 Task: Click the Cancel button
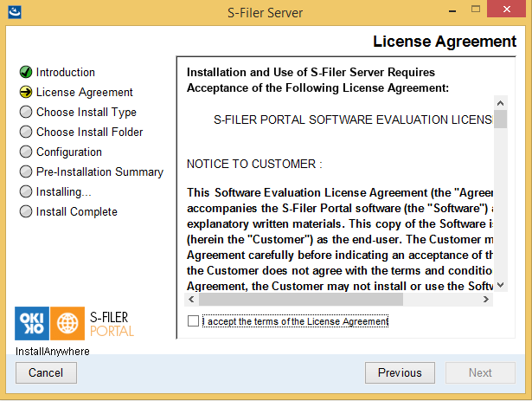[46, 372]
